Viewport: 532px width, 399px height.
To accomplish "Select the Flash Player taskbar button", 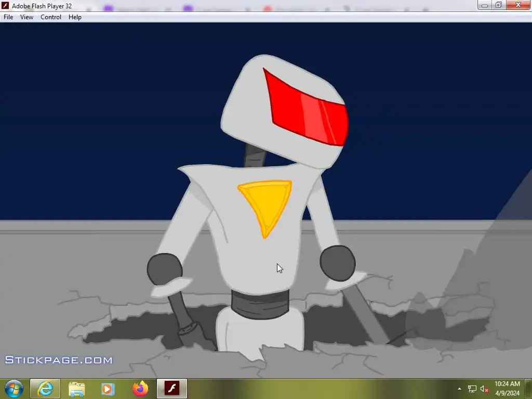I will (x=171, y=389).
